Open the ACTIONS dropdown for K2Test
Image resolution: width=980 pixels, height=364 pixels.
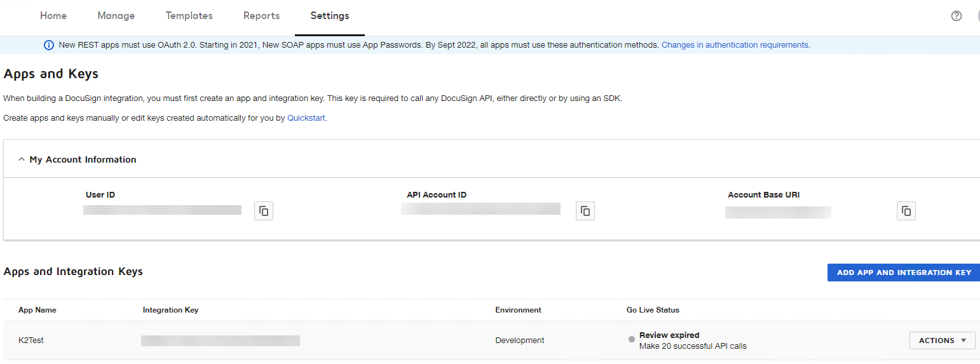(x=942, y=340)
